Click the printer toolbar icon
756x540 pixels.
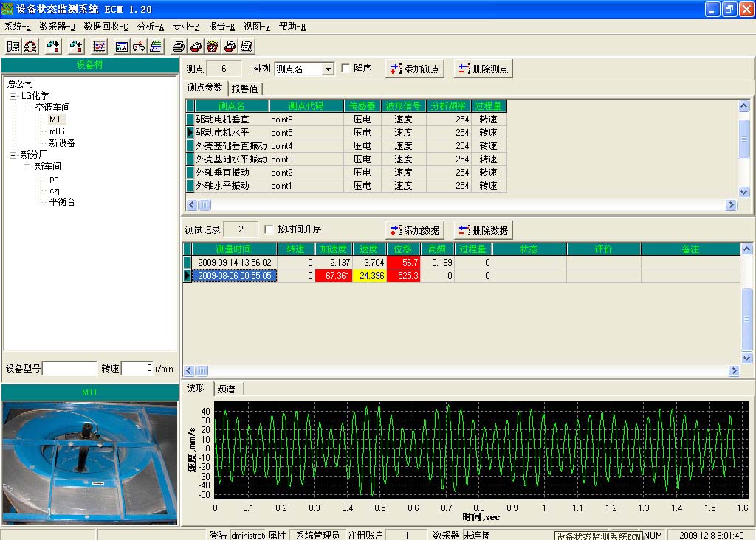179,46
